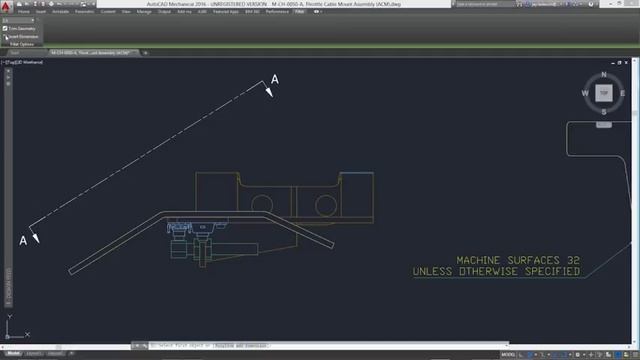This screenshot has height=360, width=640.
Task: Open the Add-ins ribbon tab
Action: point(184,12)
